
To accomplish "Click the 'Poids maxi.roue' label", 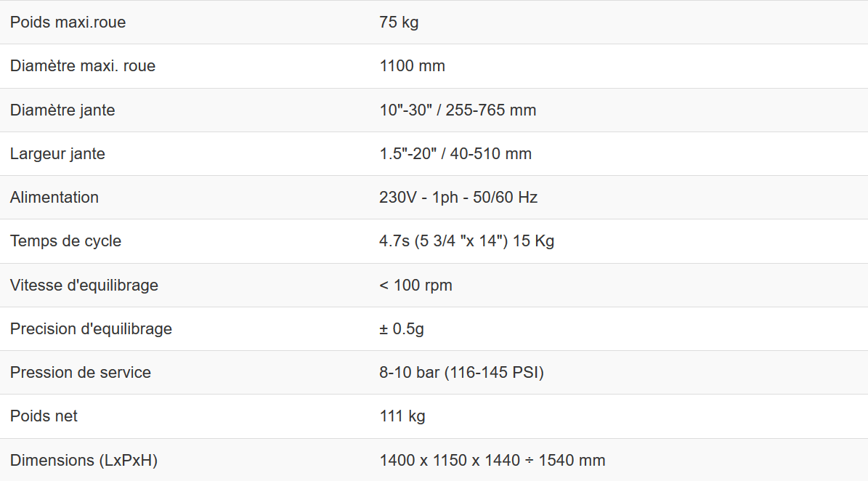I will tap(68, 23).
